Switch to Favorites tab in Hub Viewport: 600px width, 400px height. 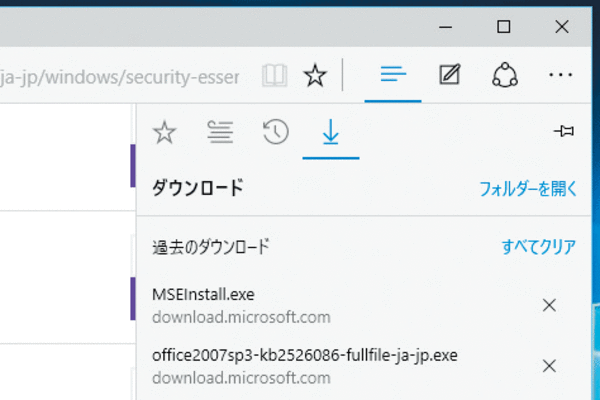point(165,132)
